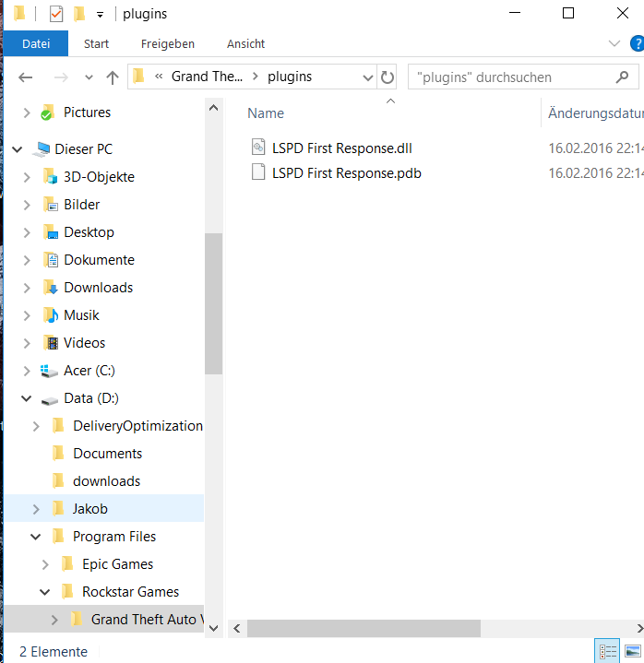
Task: Open the capitalized Documents folder under Data (D:)
Action: click(107, 454)
